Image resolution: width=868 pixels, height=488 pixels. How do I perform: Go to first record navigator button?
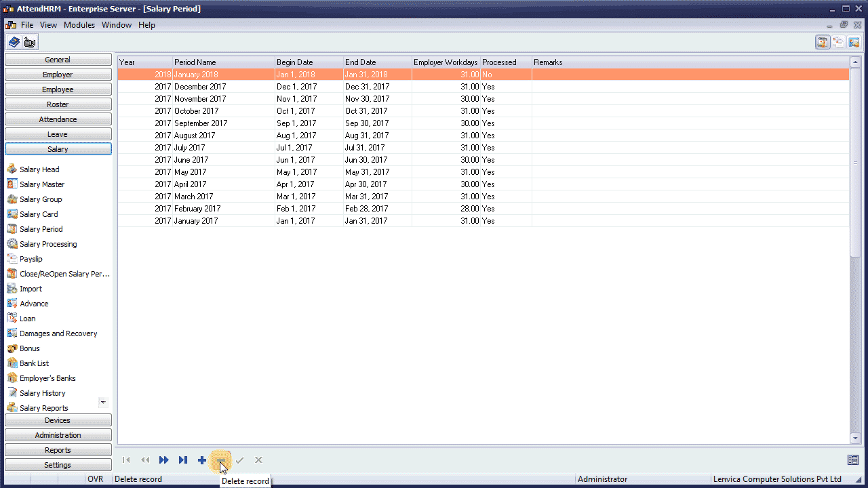pyautogui.click(x=126, y=460)
